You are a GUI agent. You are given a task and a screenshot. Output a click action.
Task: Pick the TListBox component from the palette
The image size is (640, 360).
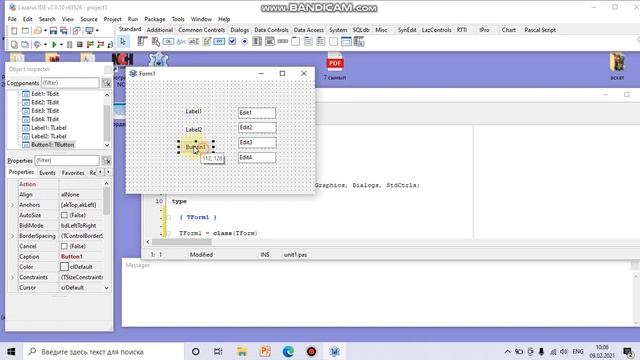coord(257,41)
